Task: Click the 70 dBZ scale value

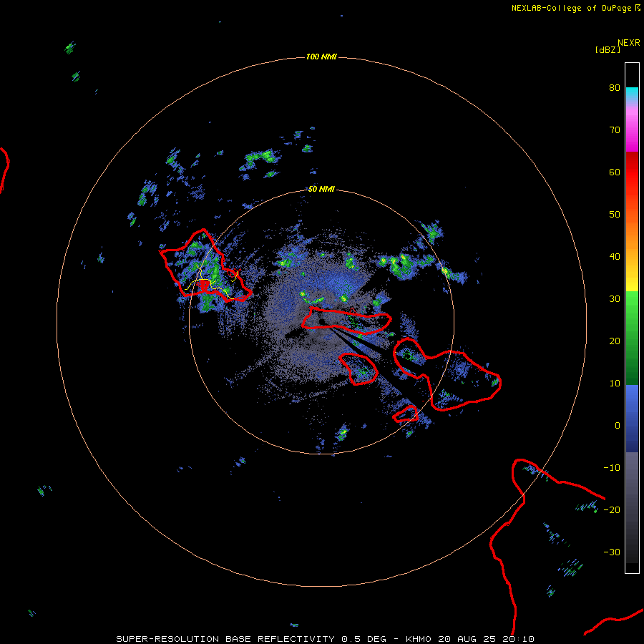Action: click(615, 130)
